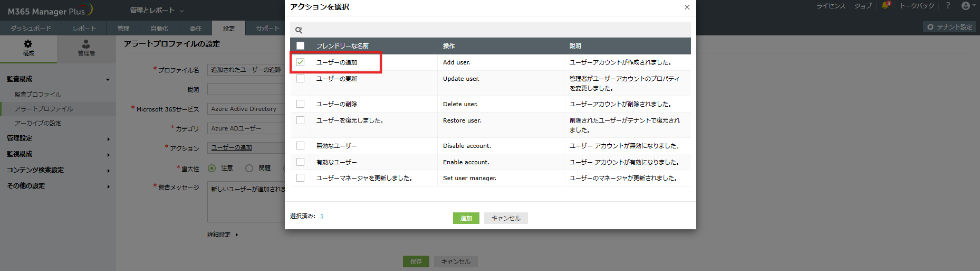Click the 操作 column header

(x=449, y=46)
